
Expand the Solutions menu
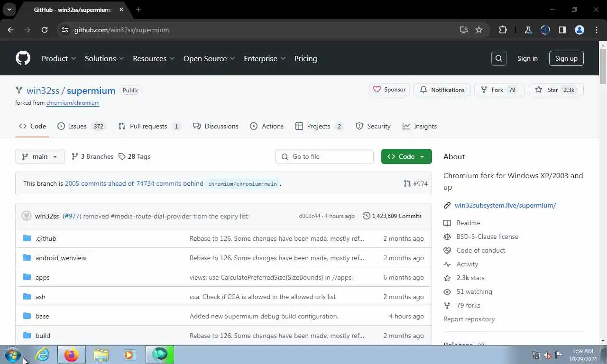coord(104,58)
